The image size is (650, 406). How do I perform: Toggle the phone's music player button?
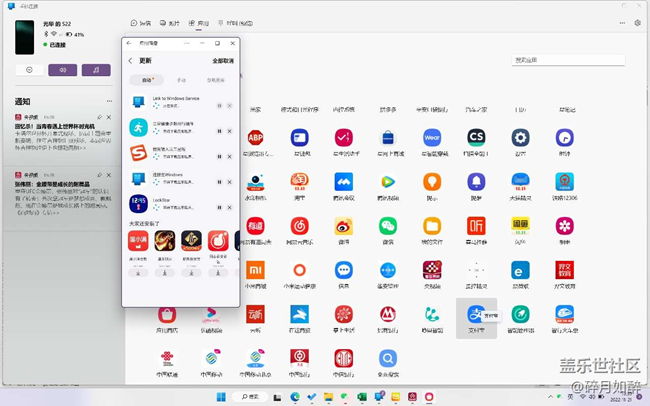96,70
